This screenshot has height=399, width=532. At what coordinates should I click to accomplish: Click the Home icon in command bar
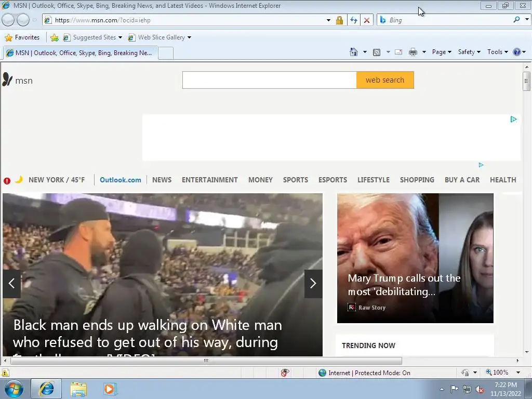point(353,52)
